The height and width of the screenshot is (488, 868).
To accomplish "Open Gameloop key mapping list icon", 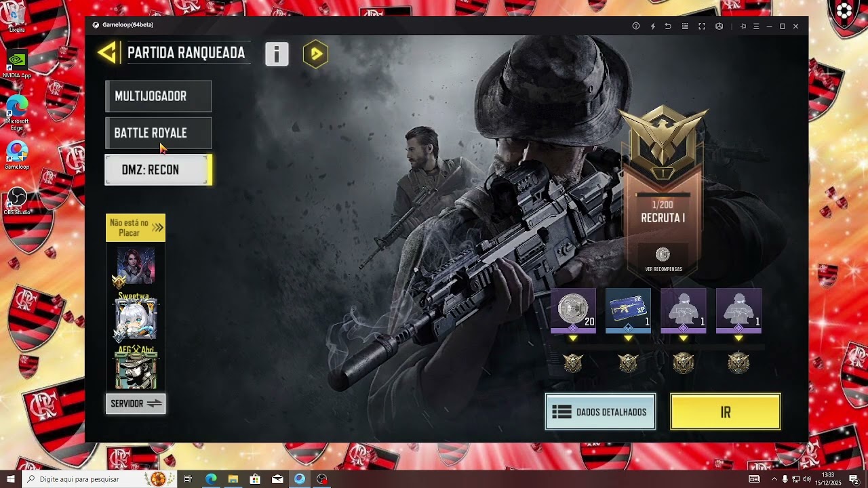I will pos(685,26).
